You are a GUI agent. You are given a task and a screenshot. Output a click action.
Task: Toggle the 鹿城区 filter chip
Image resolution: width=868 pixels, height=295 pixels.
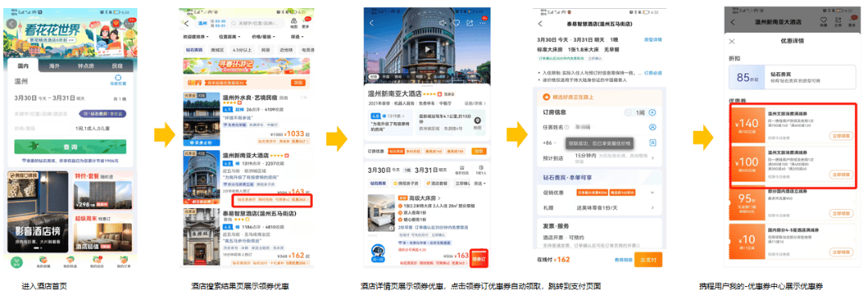coord(218,50)
